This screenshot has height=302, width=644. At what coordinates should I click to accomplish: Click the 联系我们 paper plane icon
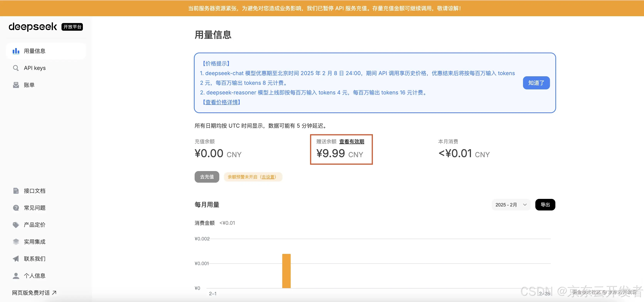click(16, 259)
